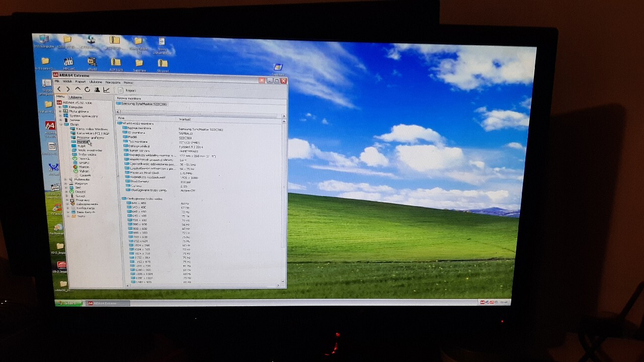
Task: Click the Testy icon in the tree
Action: point(73,216)
